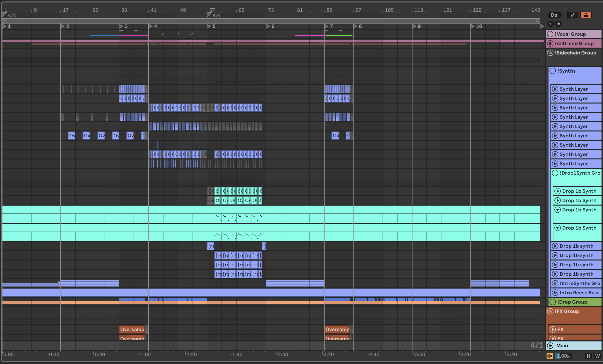Viewport: 603px width, 364px height.
Task: Click the !Drop1Synth Group fold icon
Action: click(x=555, y=173)
